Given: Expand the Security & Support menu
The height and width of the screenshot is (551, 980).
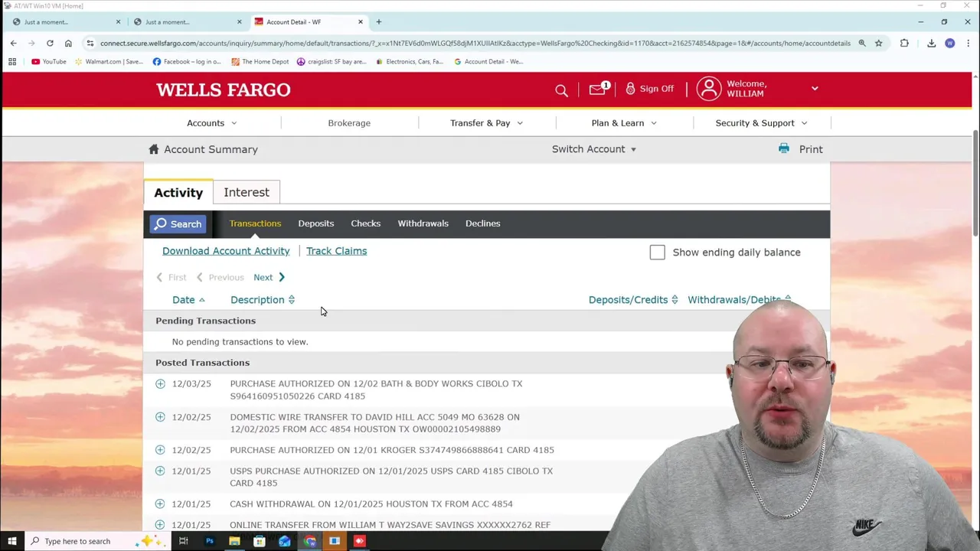Looking at the screenshot, I should (761, 122).
